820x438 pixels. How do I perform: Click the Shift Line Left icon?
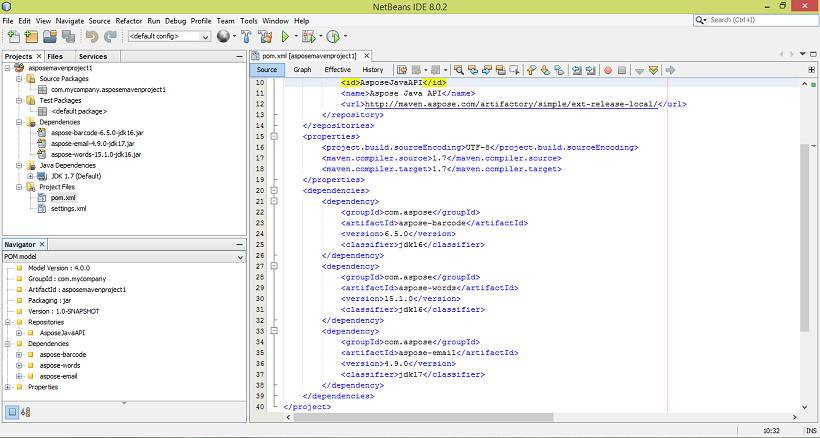coord(577,70)
